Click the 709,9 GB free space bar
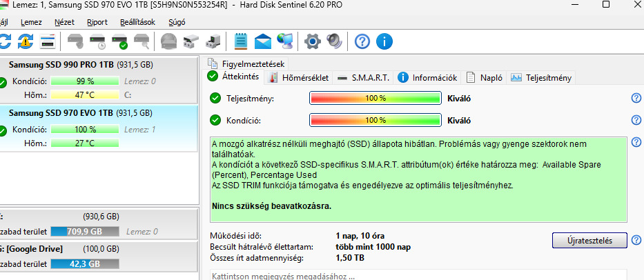 (x=85, y=231)
